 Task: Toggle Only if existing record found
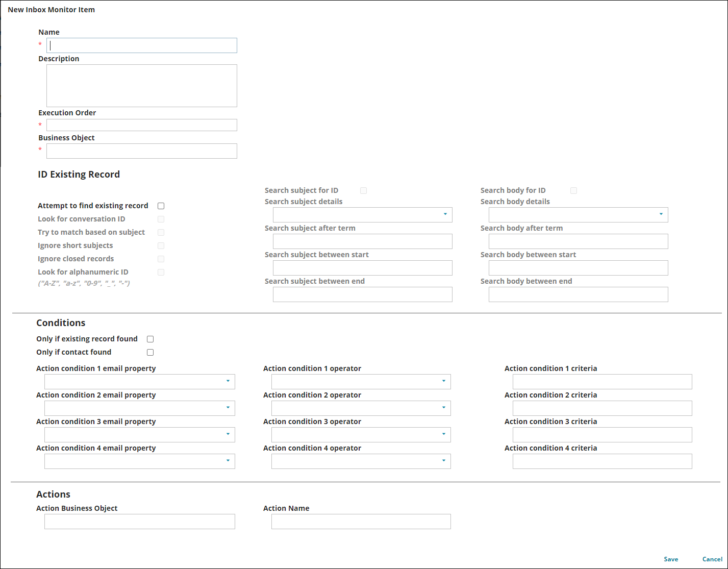(150, 338)
